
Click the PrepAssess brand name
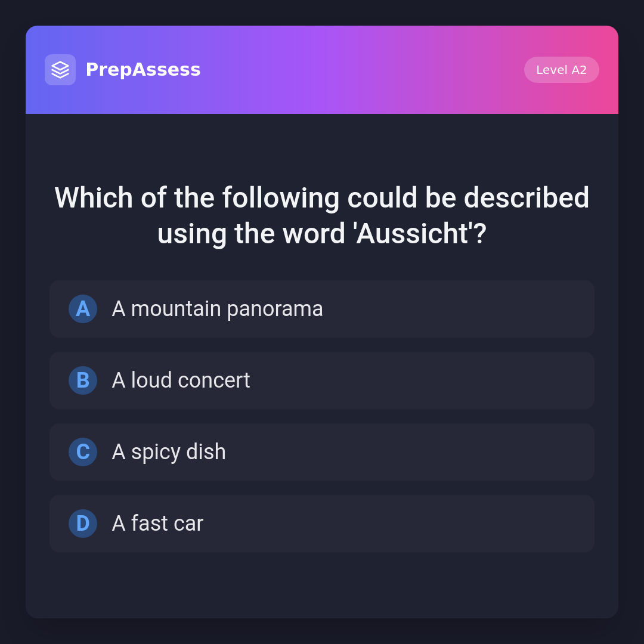point(143,70)
